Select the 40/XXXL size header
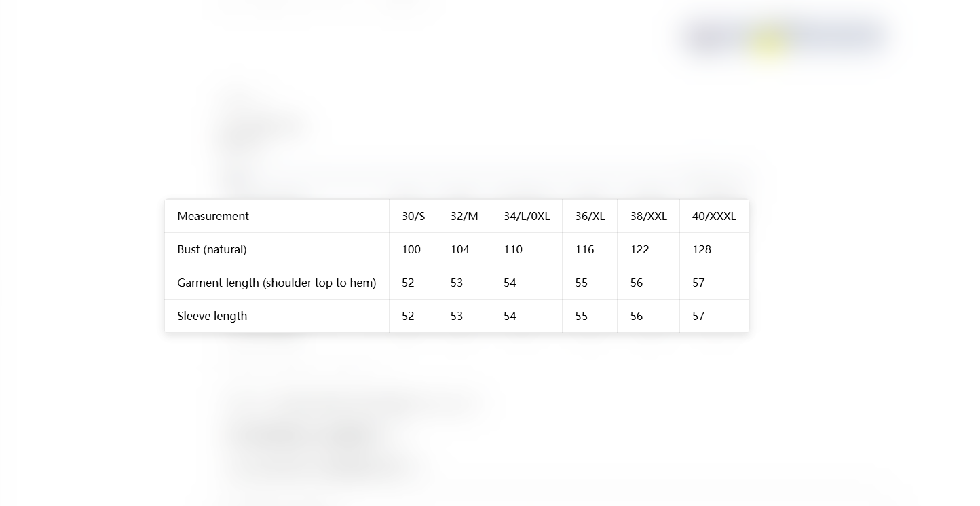Screen dimensions: 980x506 (x=715, y=216)
